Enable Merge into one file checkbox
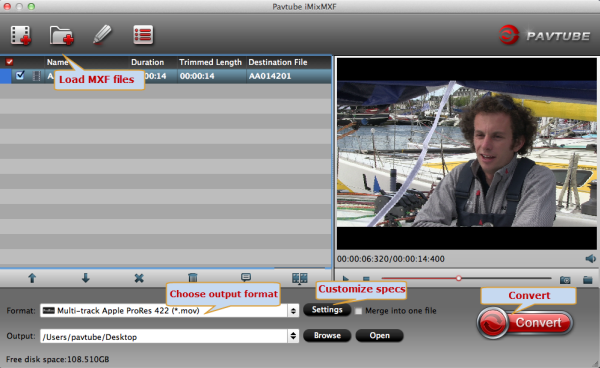 click(x=358, y=311)
